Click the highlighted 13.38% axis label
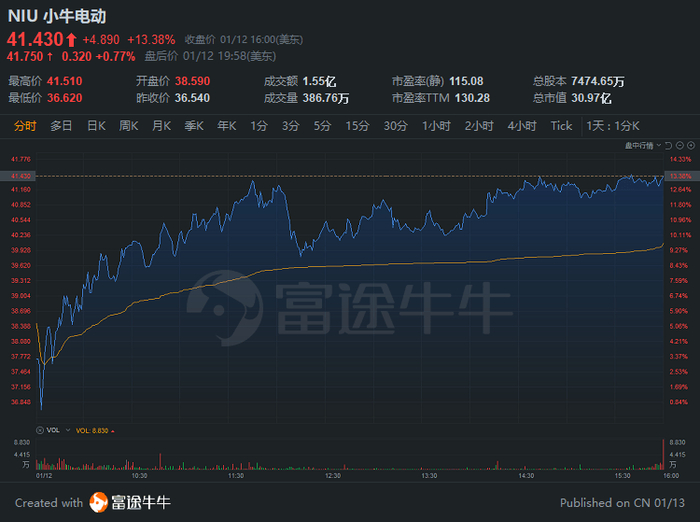Image resolution: width=700 pixels, height=522 pixels. click(x=680, y=176)
